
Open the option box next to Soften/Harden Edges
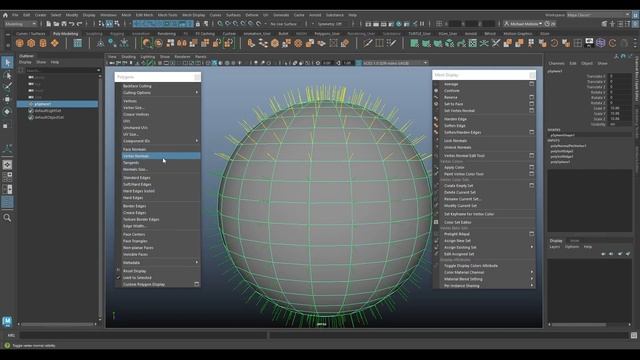[x=531, y=132]
